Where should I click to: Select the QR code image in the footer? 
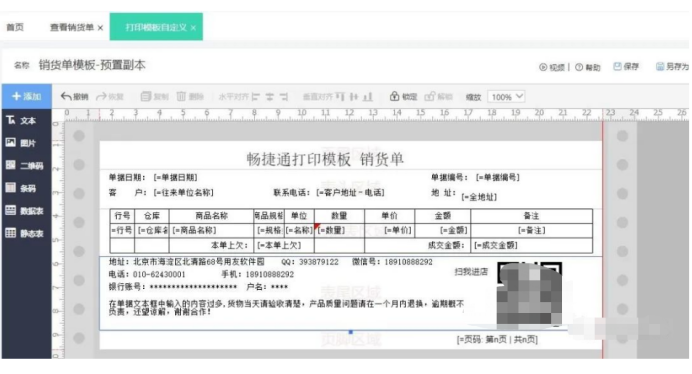pos(530,294)
